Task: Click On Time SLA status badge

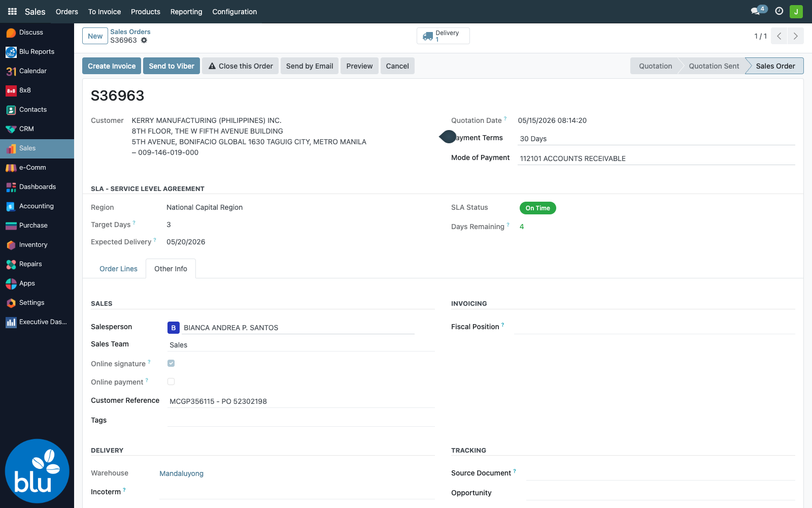Action: (537, 208)
